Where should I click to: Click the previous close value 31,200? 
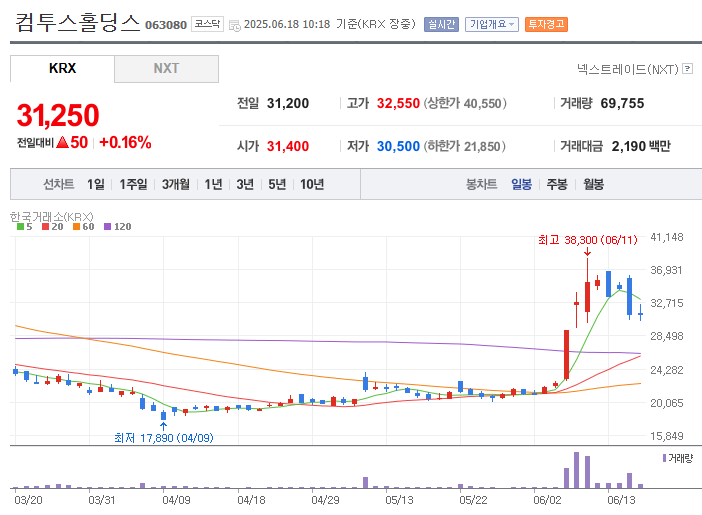coord(288,103)
